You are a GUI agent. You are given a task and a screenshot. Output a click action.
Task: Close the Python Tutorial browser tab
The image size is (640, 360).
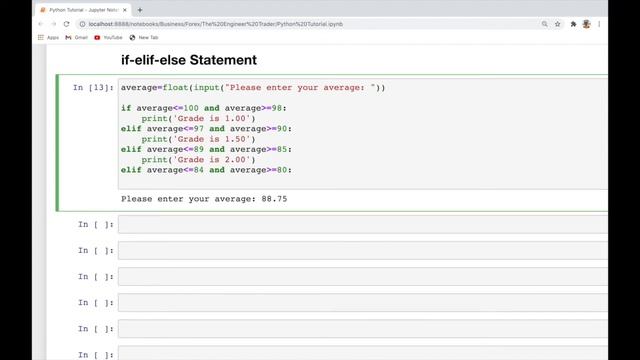124,10
